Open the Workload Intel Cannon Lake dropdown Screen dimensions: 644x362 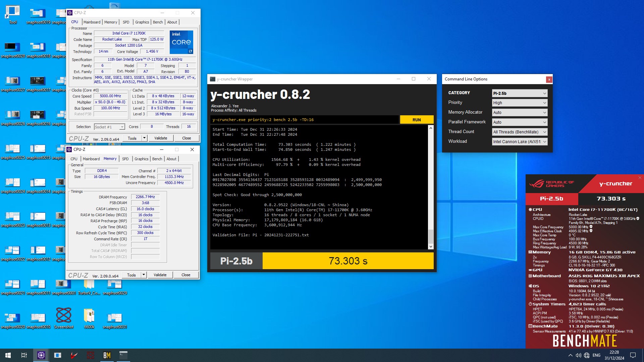tap(520, 142)
